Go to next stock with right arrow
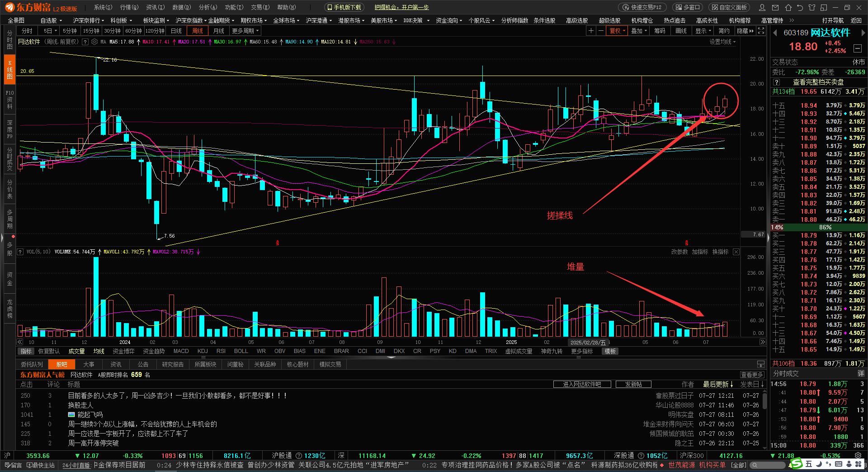868x472 pixels. [x=863, y=33]
